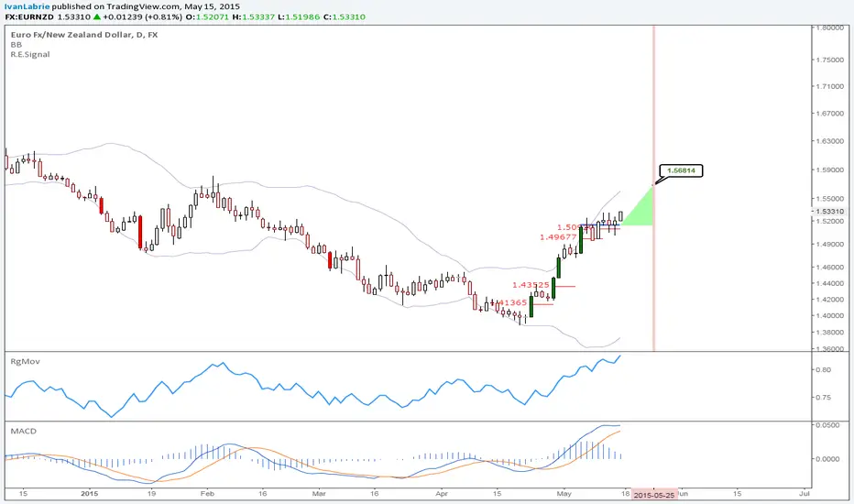The width and height of the screenshot is (854, 504).
Task: Click the 1.43525 price level label
Action: [x=531, y=285]
